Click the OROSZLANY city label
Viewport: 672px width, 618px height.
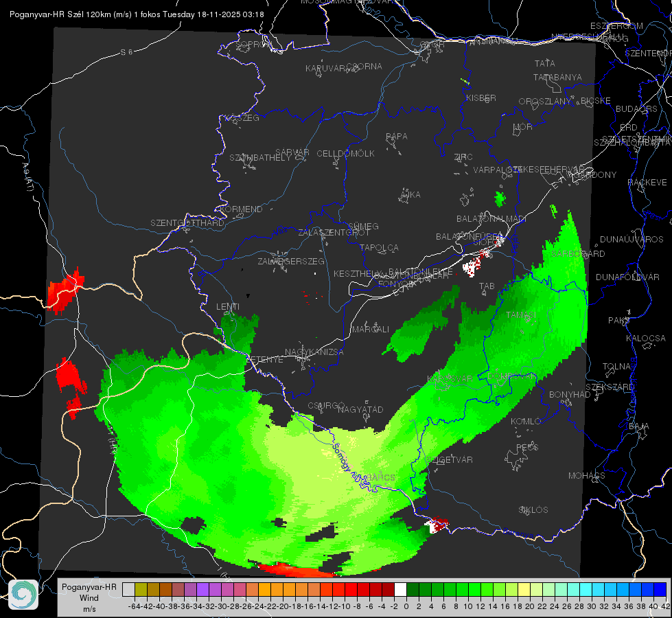[545, 102]
